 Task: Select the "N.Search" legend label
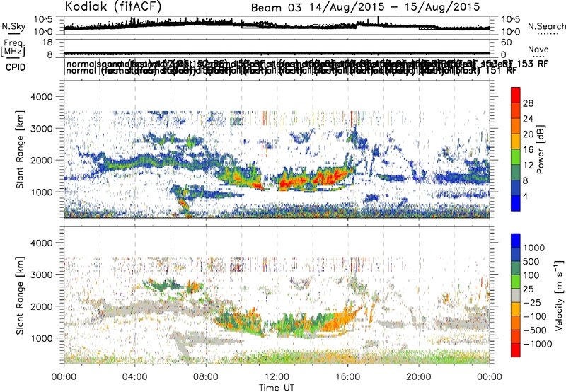pyautogui.click(x=547, y=26)
